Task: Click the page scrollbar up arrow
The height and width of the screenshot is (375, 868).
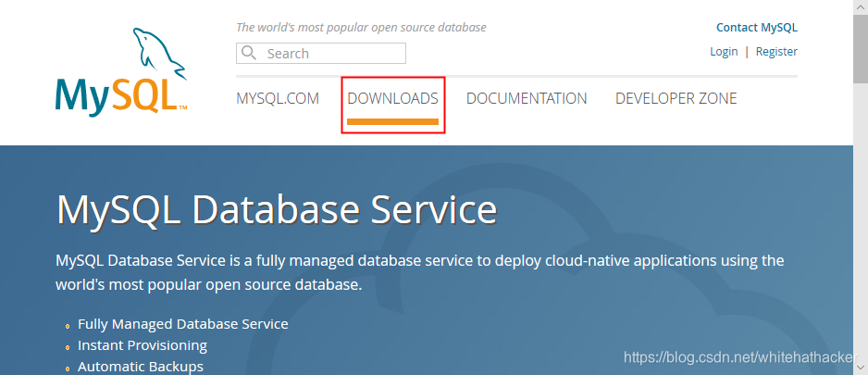Action: tap(861, 6)
